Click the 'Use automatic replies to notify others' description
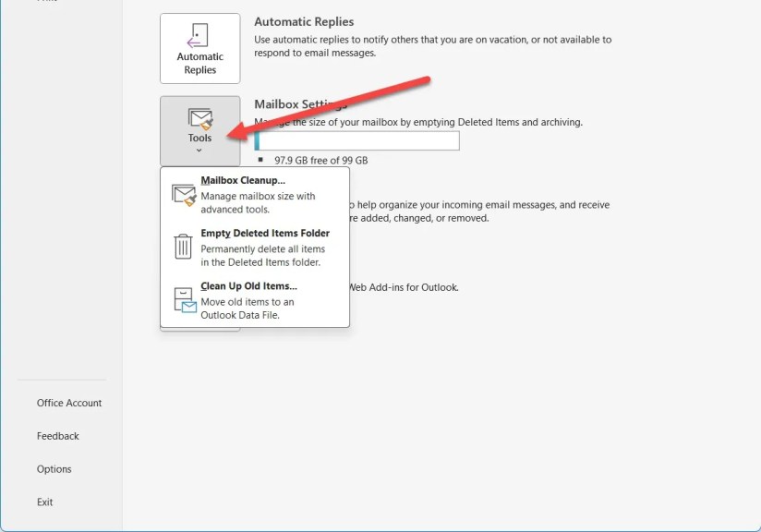The image size is (761, 532). 432,46
